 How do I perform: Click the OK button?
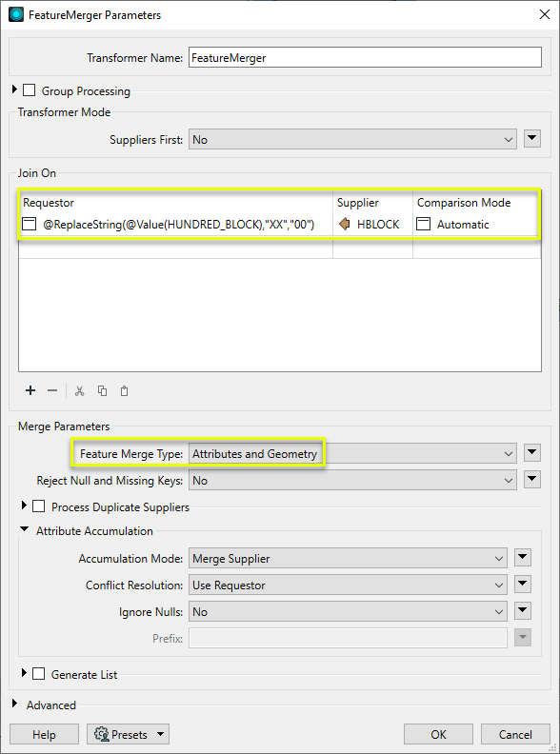point(438,734)
